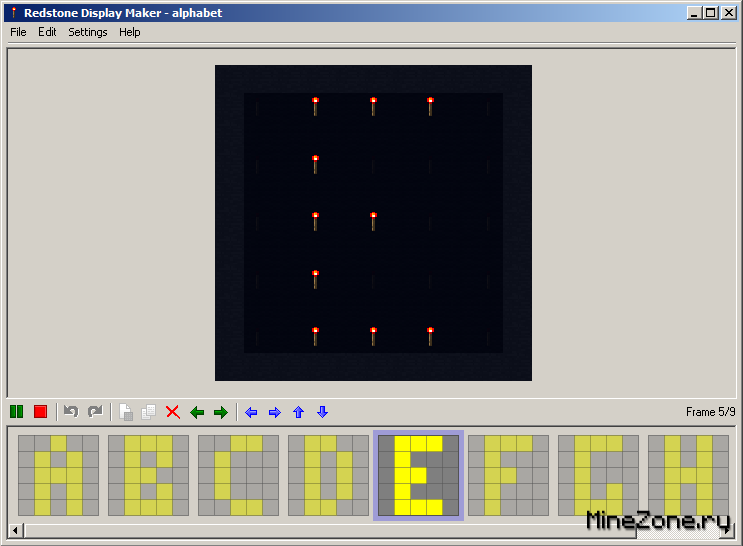Viewport: 743px width, 546px height.
Task: Move frame left with the green left arrow
Action: tap(197, 412)
